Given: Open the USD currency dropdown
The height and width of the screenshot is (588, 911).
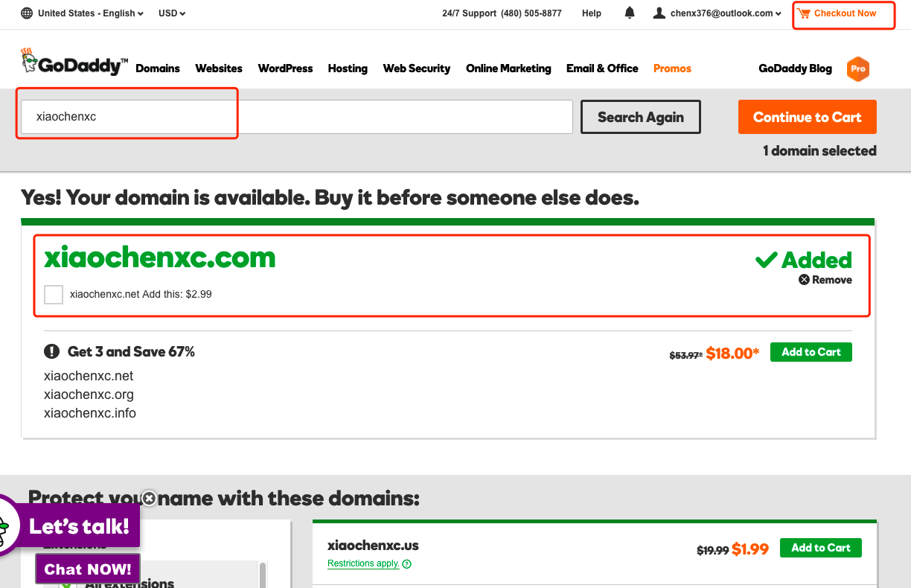Looking at the screenshot, I should [x=172, y=13].
